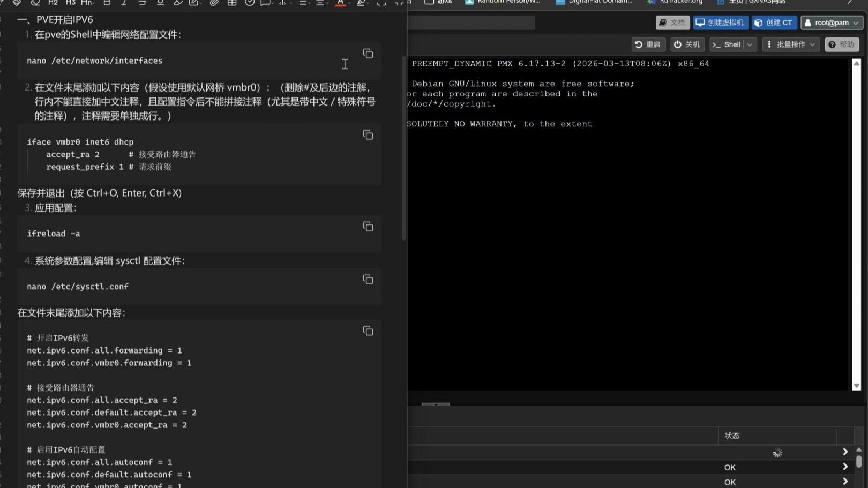Click the text 保存并退出 (按 Ctrl+O, Enter, Ctrl+X)
The height and width of the screenshot is (488, 868).
[x=100, y=193]
